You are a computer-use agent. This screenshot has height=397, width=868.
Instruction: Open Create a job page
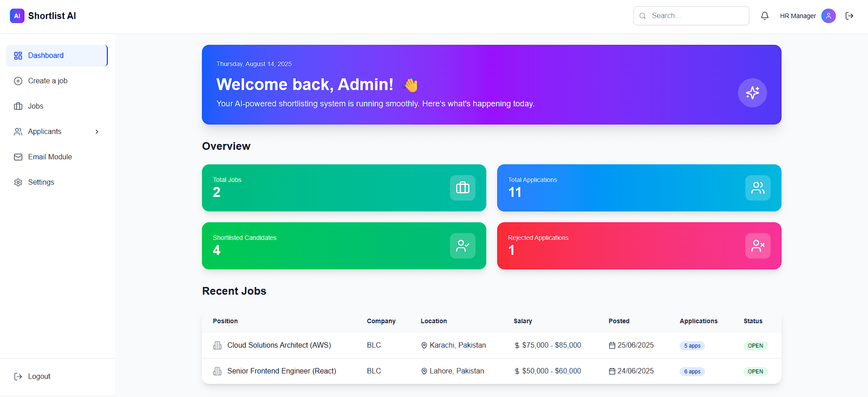click(48, 81)
